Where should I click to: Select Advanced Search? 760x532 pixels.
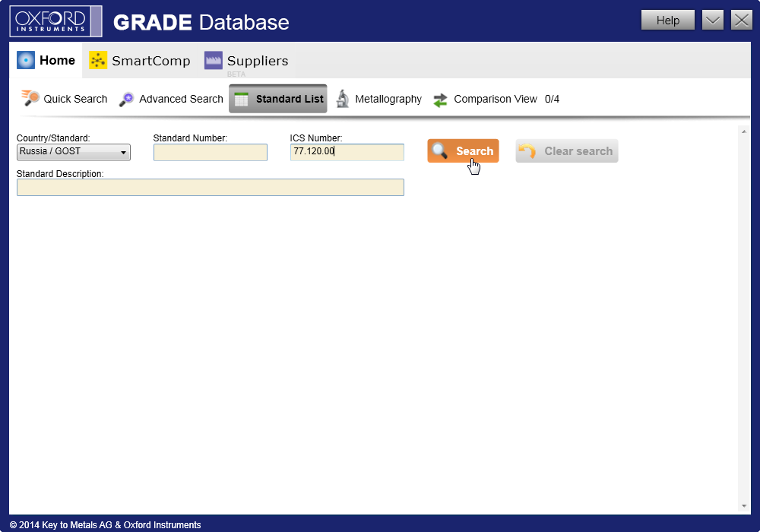[171, 99]
